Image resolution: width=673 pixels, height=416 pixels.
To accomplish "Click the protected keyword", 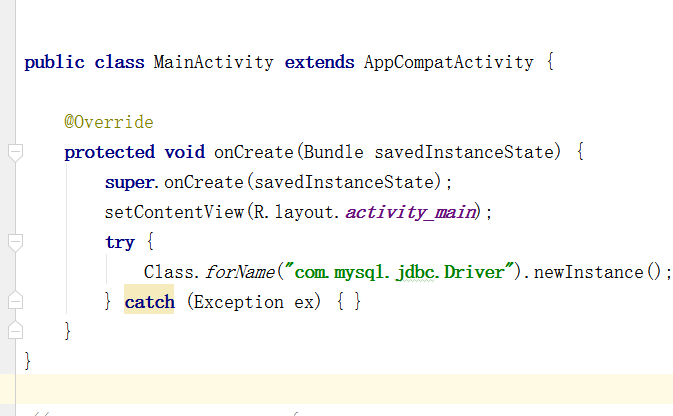I will click(x=109, y=153).
